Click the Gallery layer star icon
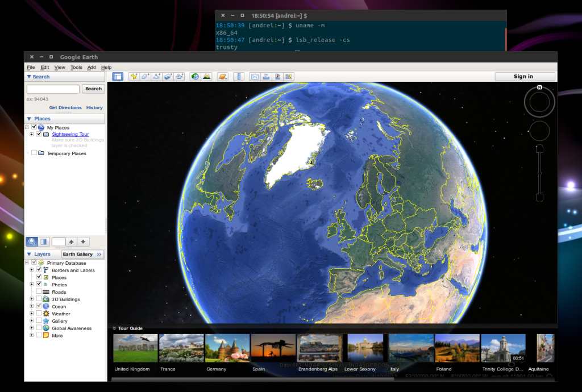This screenshot has height=392, width=582. (x=46, y=321)
